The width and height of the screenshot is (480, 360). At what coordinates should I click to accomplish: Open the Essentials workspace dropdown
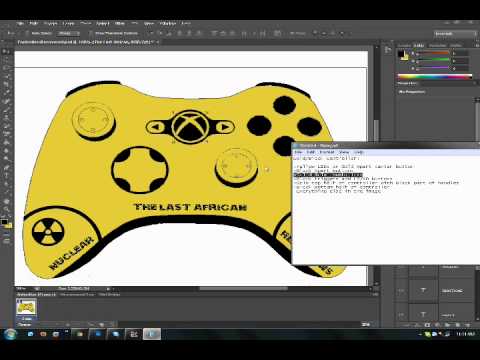click(x=455, y=34)
